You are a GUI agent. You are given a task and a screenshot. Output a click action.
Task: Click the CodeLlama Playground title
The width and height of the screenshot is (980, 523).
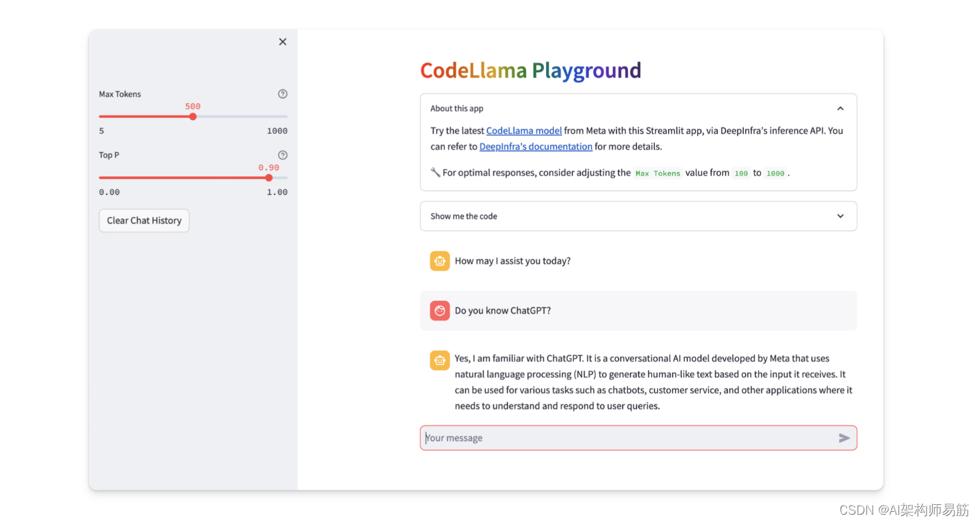click(x=530, y=70)
